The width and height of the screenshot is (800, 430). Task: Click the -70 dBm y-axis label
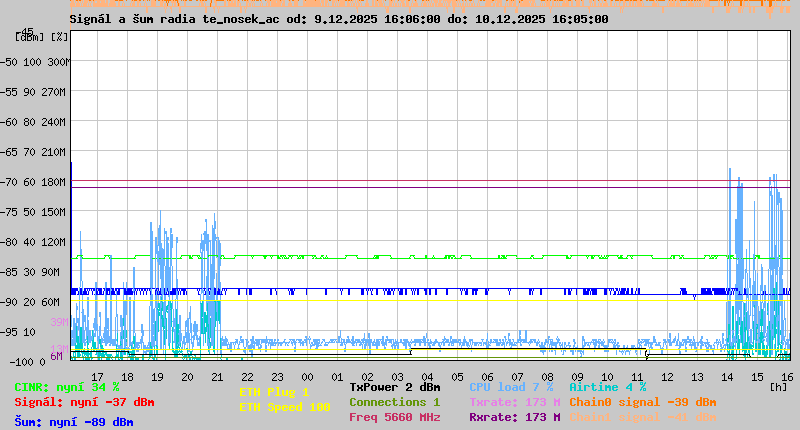click(x=13, y=181)
